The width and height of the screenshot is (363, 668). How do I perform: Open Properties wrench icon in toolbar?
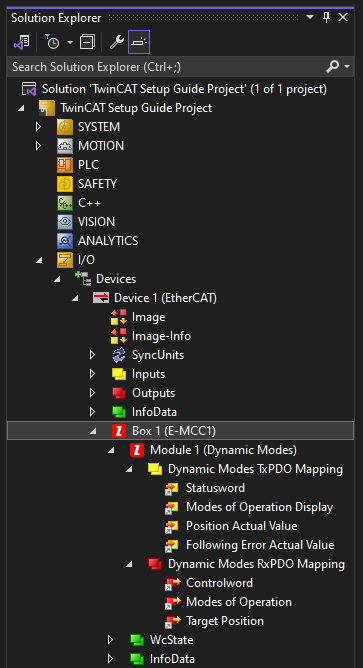[x=116, y=43]
